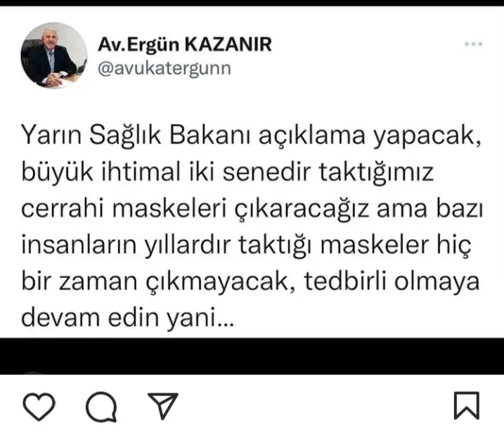Save post with the bookmark icon
504x432 pixels.
467,406
